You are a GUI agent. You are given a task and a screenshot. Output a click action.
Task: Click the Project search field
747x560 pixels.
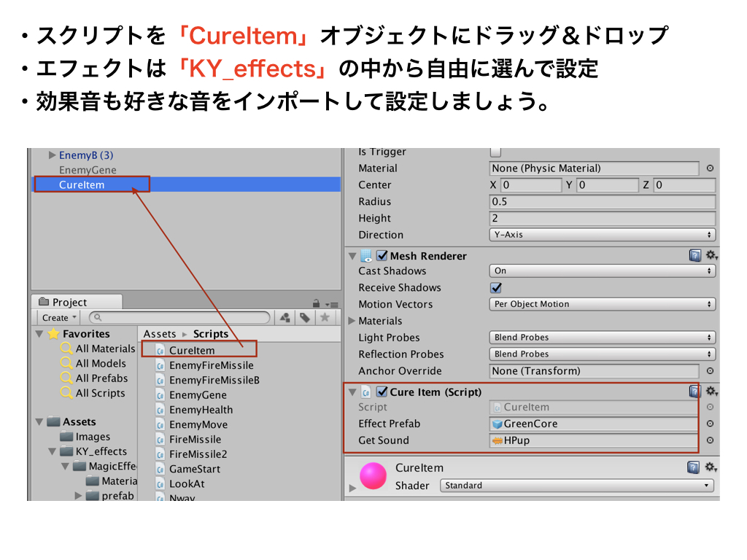179,317
